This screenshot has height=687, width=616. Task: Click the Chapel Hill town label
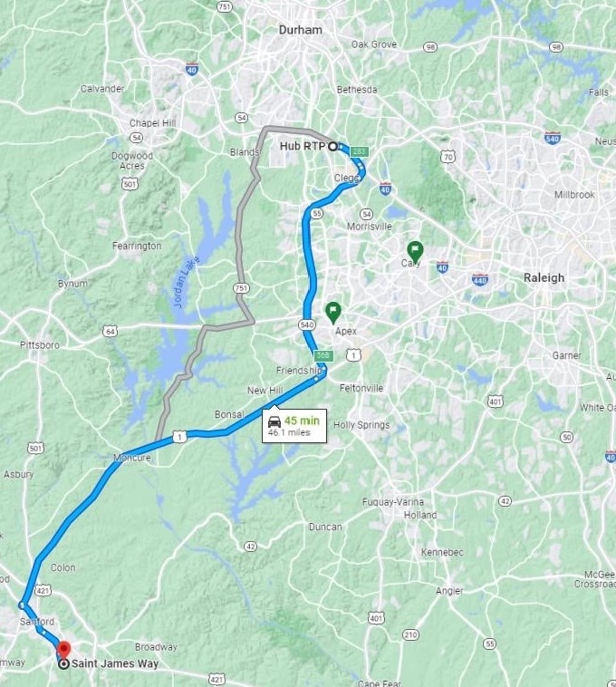(x=152, y=123)
